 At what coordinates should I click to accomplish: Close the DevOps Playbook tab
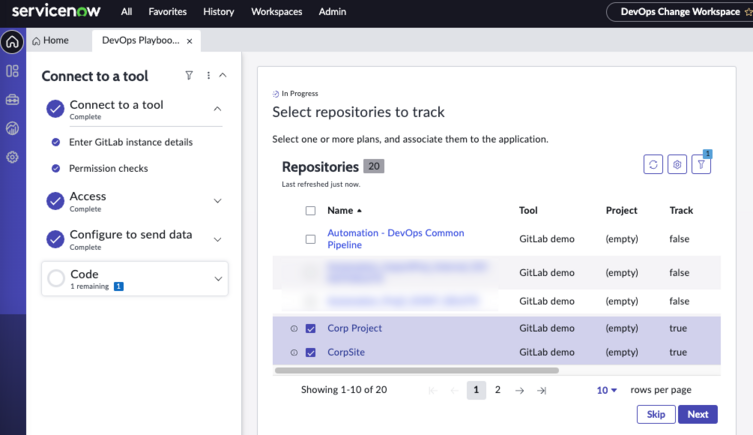click(x=190, y=41)
